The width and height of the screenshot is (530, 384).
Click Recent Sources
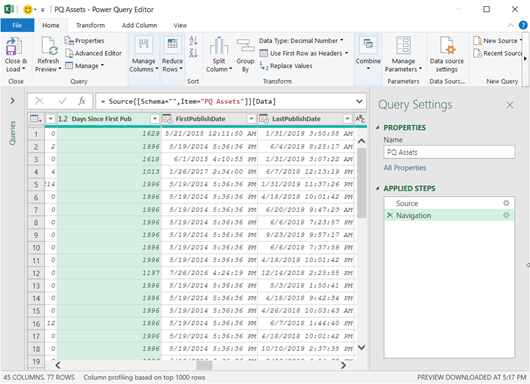point(498,53)
